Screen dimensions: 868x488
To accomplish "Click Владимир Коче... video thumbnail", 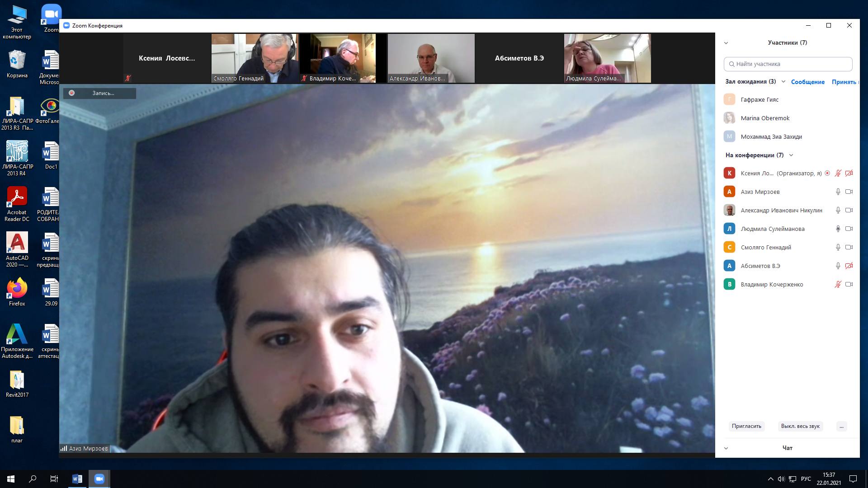I will pyautogui.click(x=343, y=58).
